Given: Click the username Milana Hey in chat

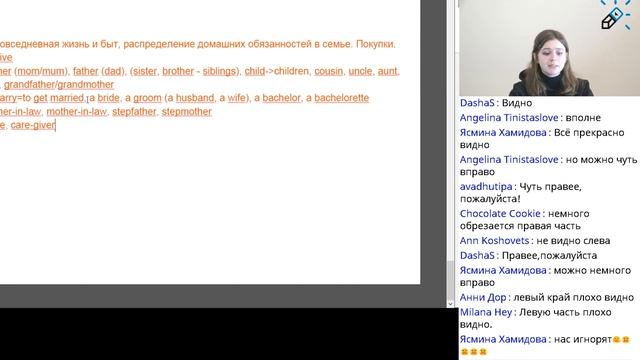Looking at the screenshot, I should [x=486, y=312].
